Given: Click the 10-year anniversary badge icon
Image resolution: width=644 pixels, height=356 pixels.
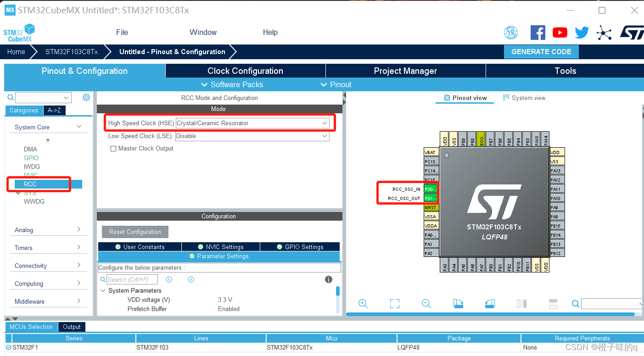Looking at the screenshot, I should tap(511, 33).
